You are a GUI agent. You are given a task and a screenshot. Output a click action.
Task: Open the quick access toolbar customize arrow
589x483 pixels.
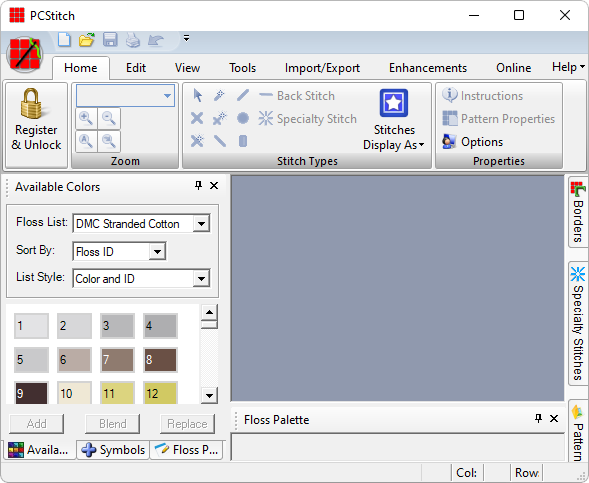[x=186, y=38]
